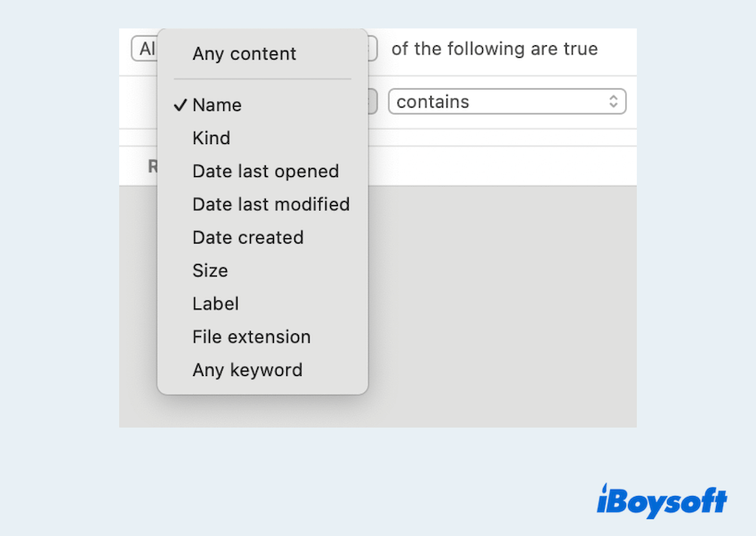Choose the checked Name option

pyautogui.click(x=217, y=105)
